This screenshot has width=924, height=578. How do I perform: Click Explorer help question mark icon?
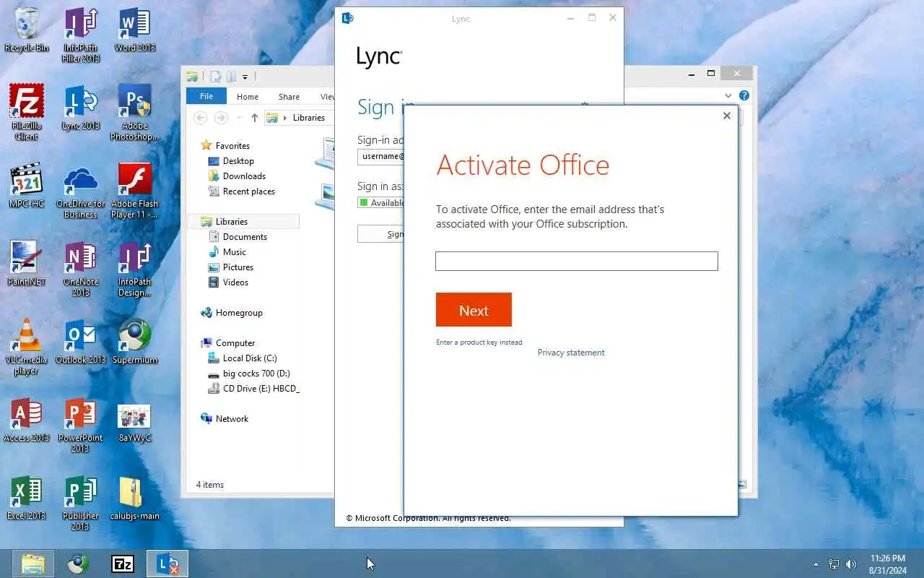(744, 95)
